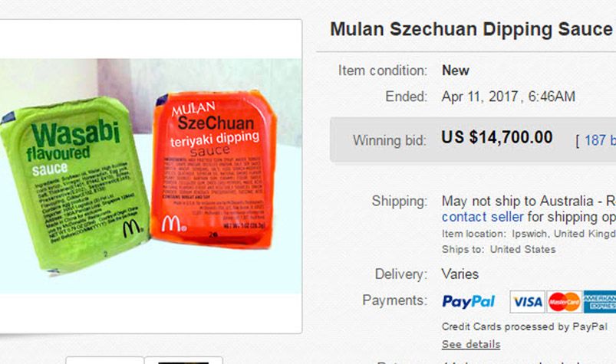
Task: Click the American Express card icon
Action: pos(600,302)
